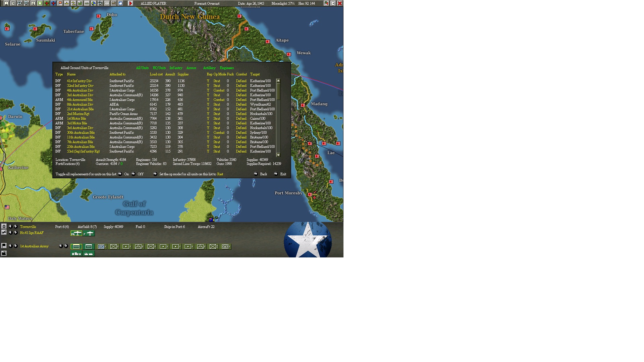The image size is (644, 362).
Task: Go to next base after Townsville
Action: tap(15, 227)
